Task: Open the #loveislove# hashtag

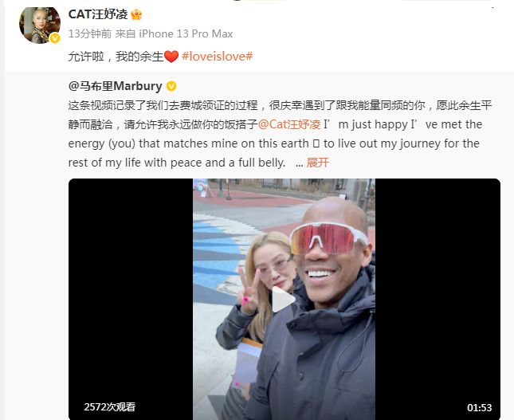Action: tap(217, 57)
